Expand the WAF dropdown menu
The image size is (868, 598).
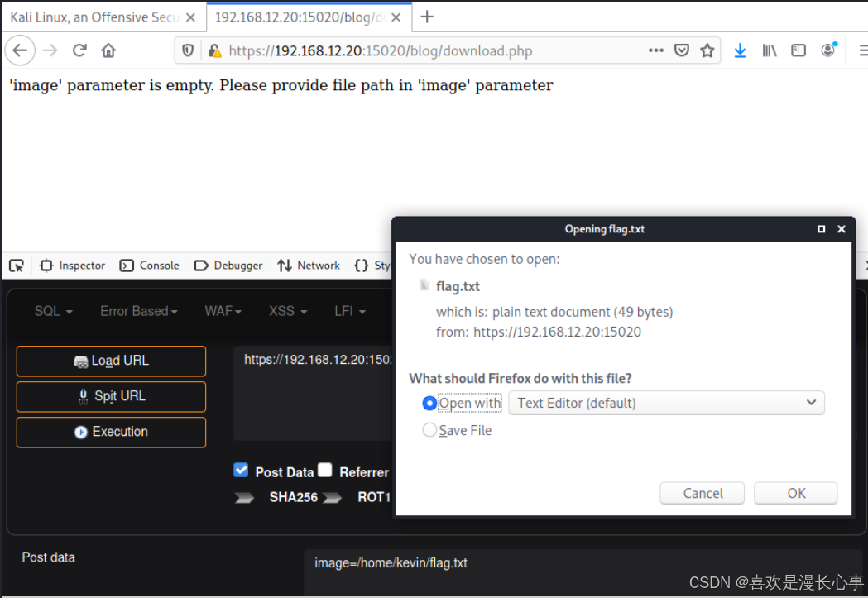click(223, 311)
